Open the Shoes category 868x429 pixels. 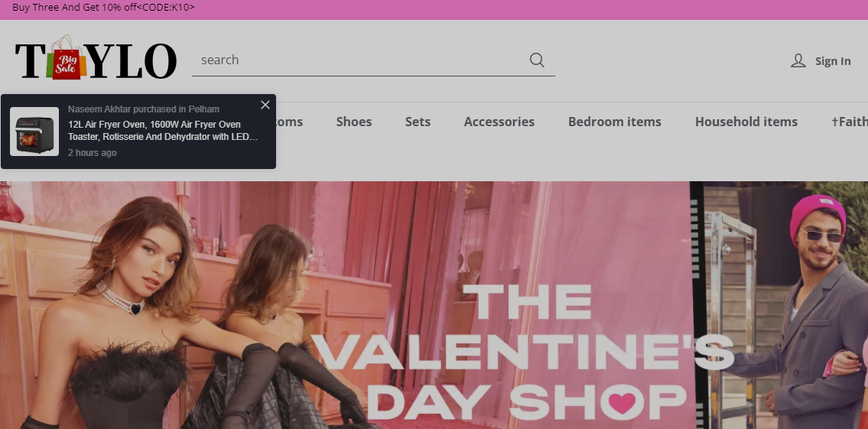pyautogui.click(x=353, y=122)
